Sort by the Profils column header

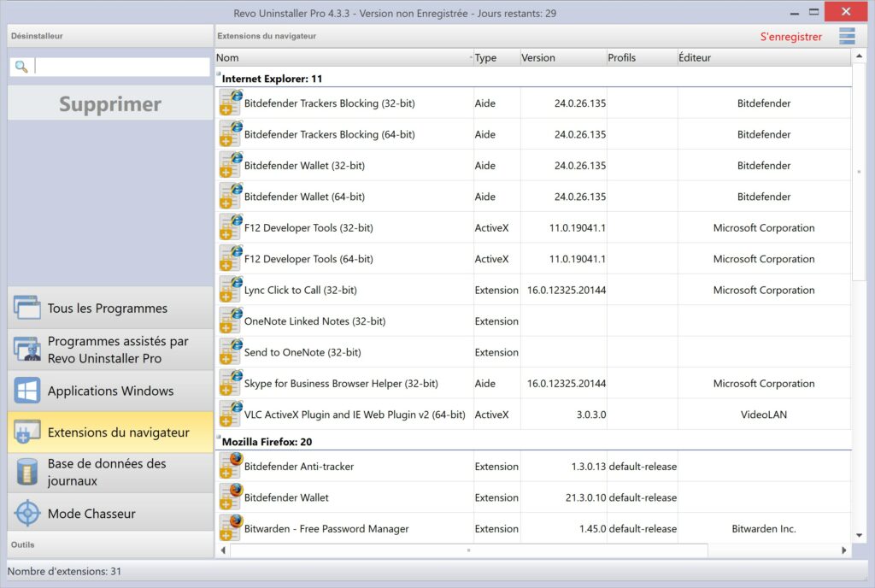click(x=642, y=57)
